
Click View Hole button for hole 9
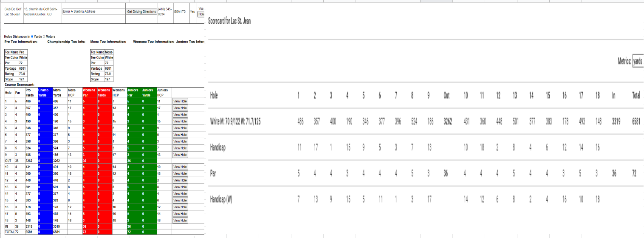(x=180, y=155)
